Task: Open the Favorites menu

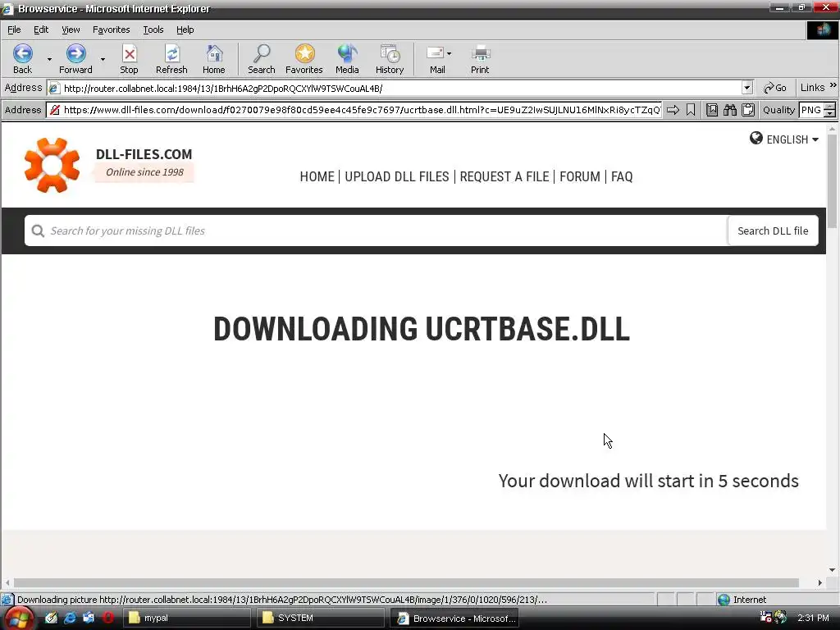Action: tap(112, 30)
